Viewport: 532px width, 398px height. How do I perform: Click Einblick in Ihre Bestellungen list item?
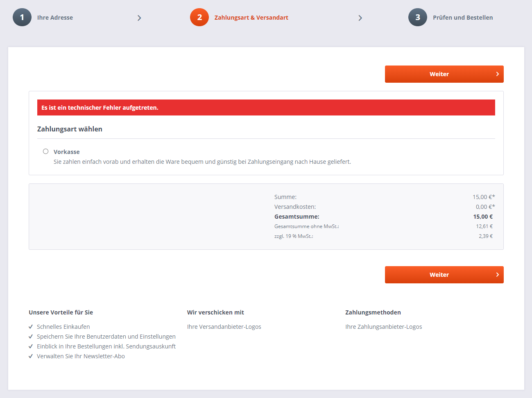[x=106, y=346]
